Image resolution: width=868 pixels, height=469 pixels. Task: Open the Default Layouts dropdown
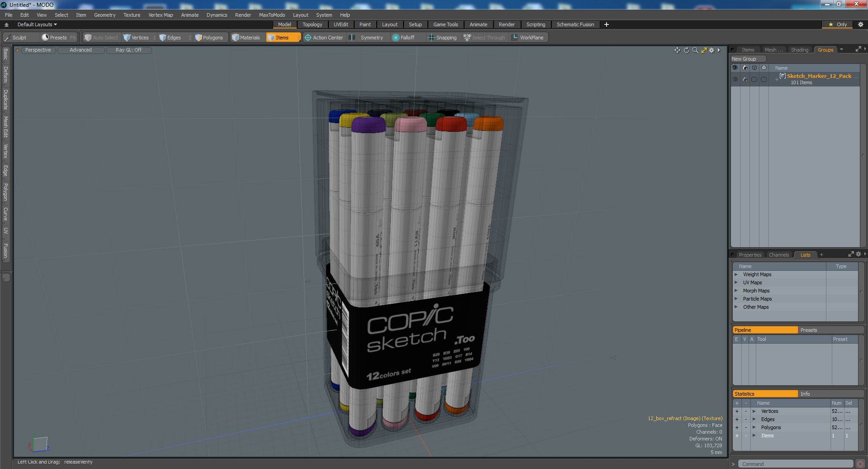[x=37, y=24]
